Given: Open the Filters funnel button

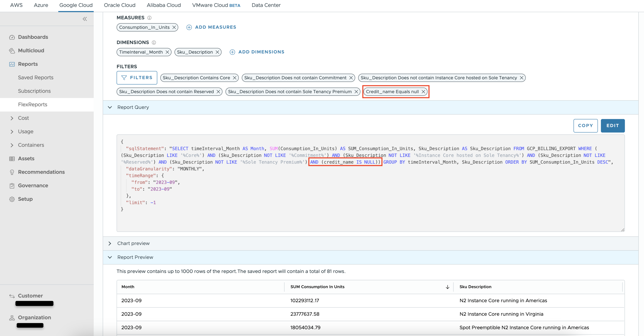Looking at the screenshot, I should click(137, 78).
